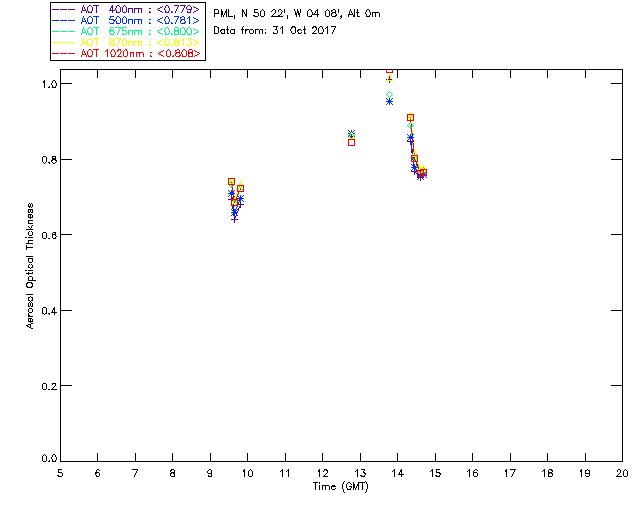Click x-axis tick label 12

click(322, 473)
